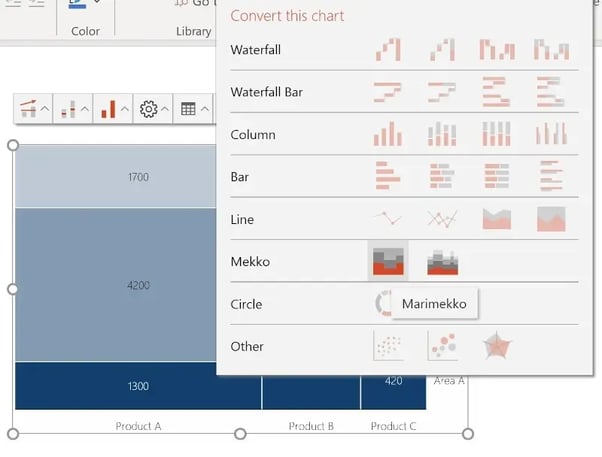
Task: Convert to simple column chart
Action: point(388,134)
